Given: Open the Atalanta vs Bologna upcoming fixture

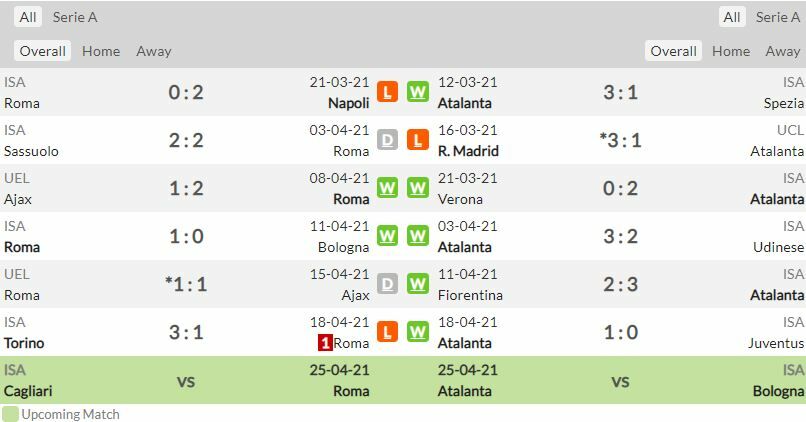Looking at the screenshot, I should click(x=620, y=381).
